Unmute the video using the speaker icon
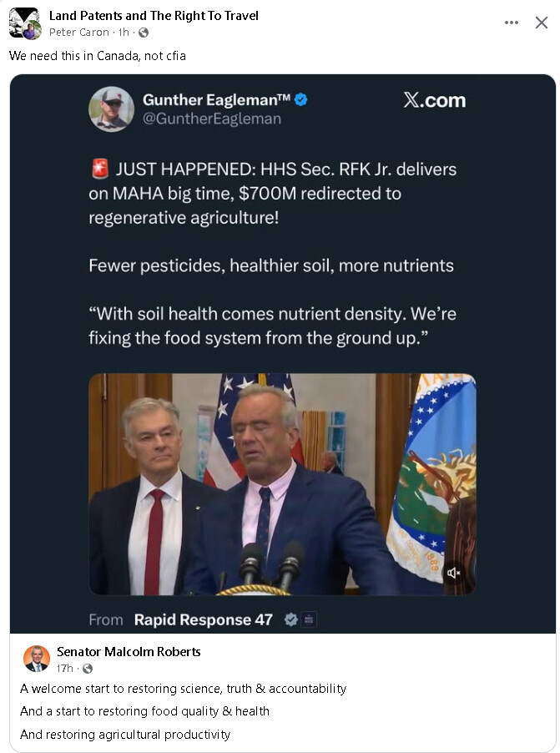Image resolution: width=560 pixels, height=753 pixels. click(452, 573)
